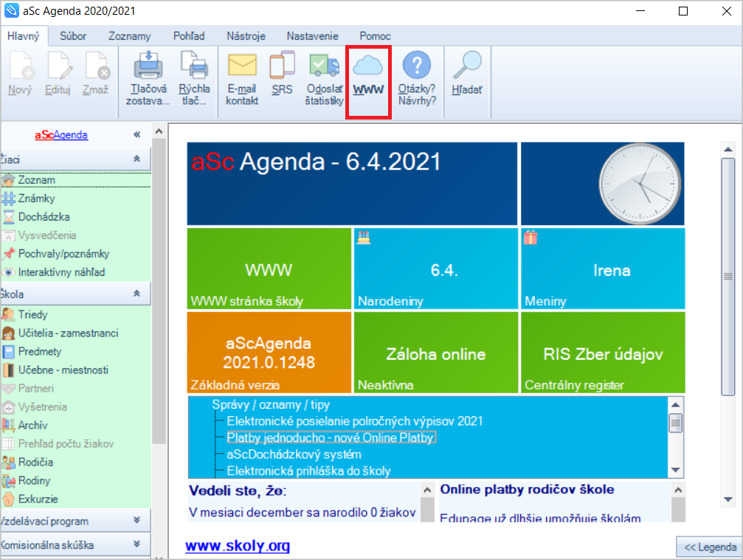The height and width of the screenshot is (560, 743).
Task: Click news list scrollbar down arrow
Action: [x=676, y=470]
